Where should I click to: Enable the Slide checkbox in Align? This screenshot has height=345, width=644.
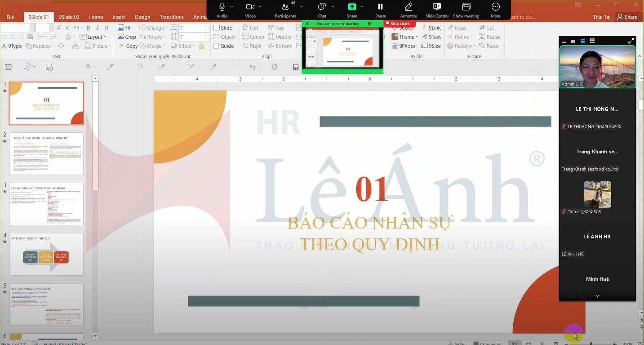217,28
